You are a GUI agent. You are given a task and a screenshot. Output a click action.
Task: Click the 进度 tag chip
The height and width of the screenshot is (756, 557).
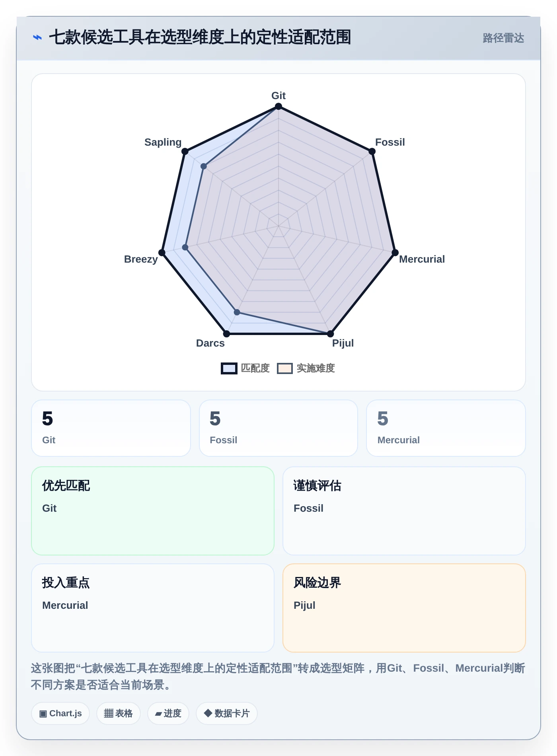coord(168,713)
